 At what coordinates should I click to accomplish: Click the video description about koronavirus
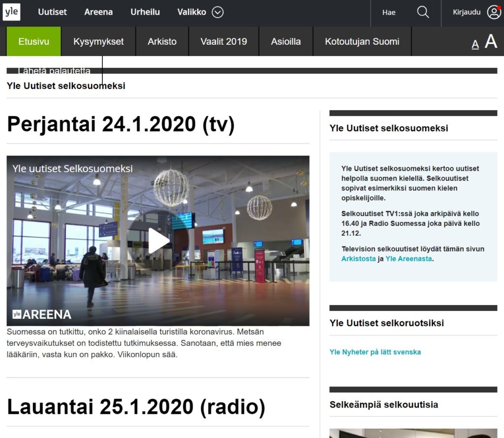144,343
